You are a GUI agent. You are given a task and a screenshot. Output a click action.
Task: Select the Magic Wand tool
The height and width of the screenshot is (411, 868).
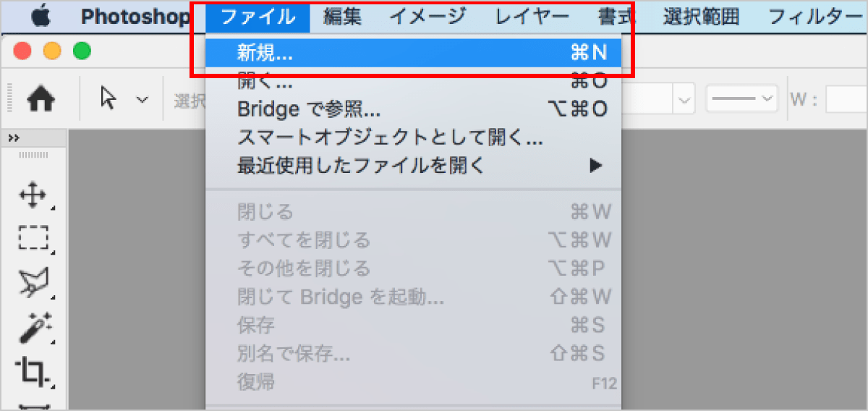(34, 328)
